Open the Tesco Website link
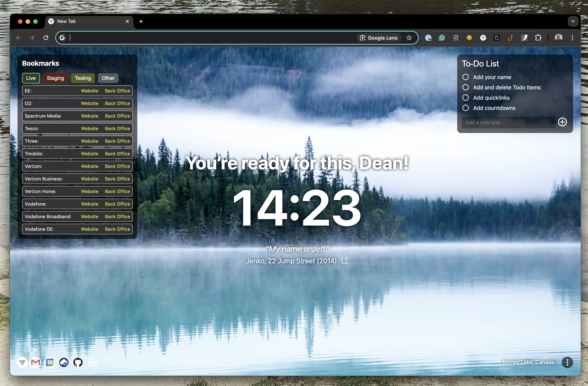This screenshot has width=588, height=386. pyautogui.click(x=89, y=128)
